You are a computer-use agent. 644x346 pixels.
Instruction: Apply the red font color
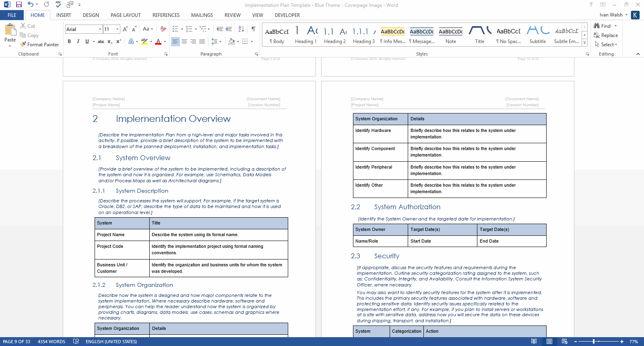tap(158, 41)
